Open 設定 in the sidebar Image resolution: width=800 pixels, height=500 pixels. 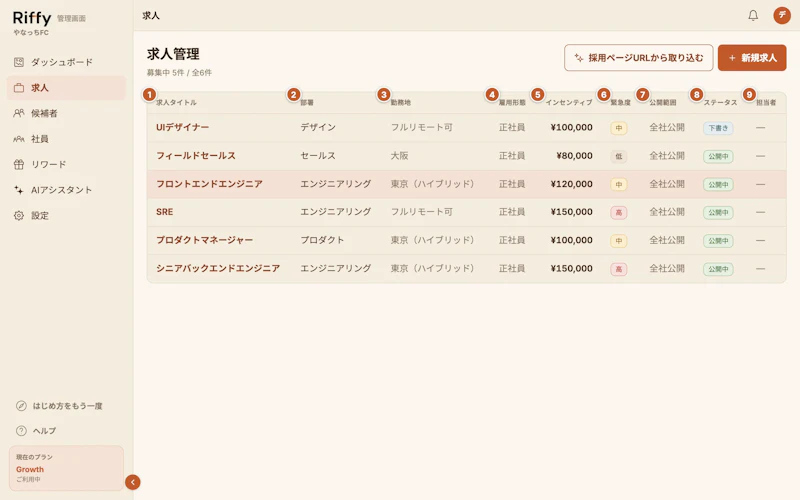click(66, 215)
